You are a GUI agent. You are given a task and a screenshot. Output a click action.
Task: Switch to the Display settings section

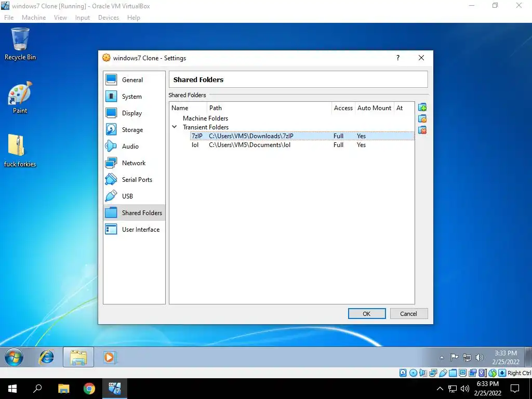click(x=134, y=113)
